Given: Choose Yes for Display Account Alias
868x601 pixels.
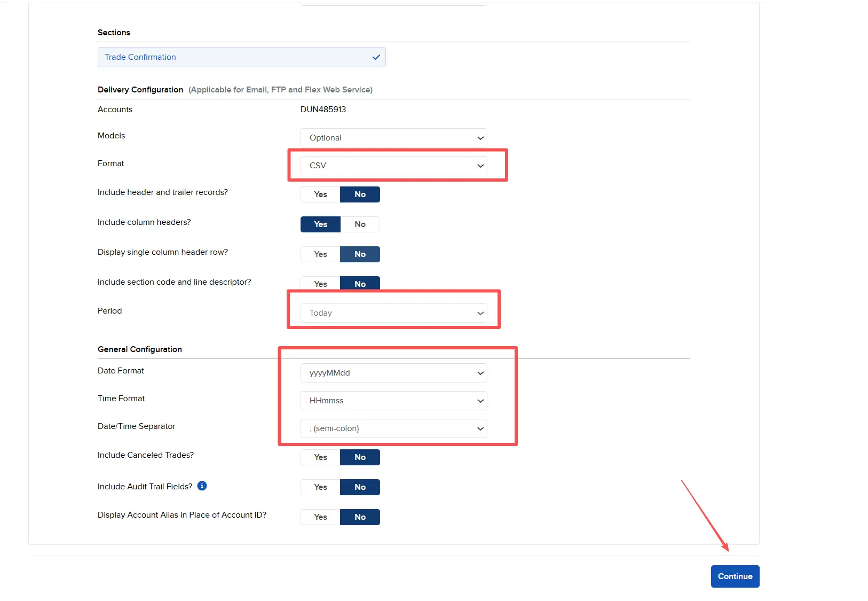Looking at the screenshot, I should tap(320, 517).
